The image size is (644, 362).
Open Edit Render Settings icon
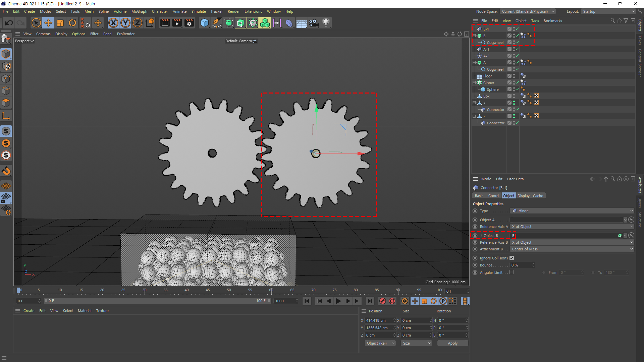pyautogui.click(x=189, y=23)
